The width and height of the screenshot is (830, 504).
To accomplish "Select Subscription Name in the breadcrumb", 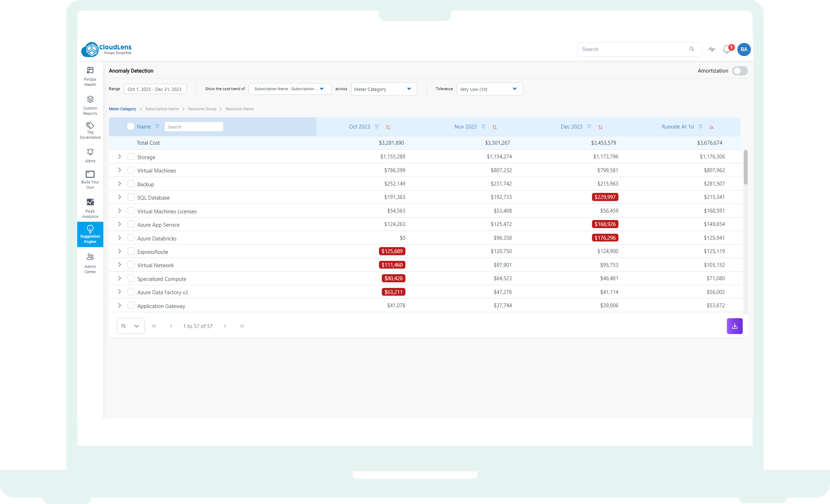I will click(x=162, y=109).
